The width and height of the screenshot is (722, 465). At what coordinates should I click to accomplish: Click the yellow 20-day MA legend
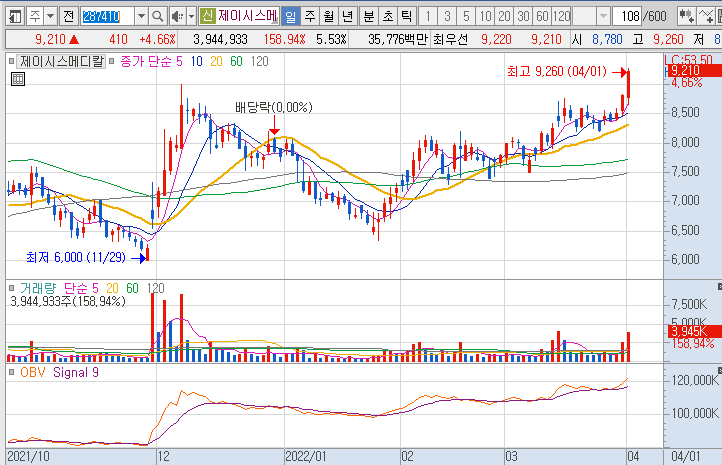[216, 61]
